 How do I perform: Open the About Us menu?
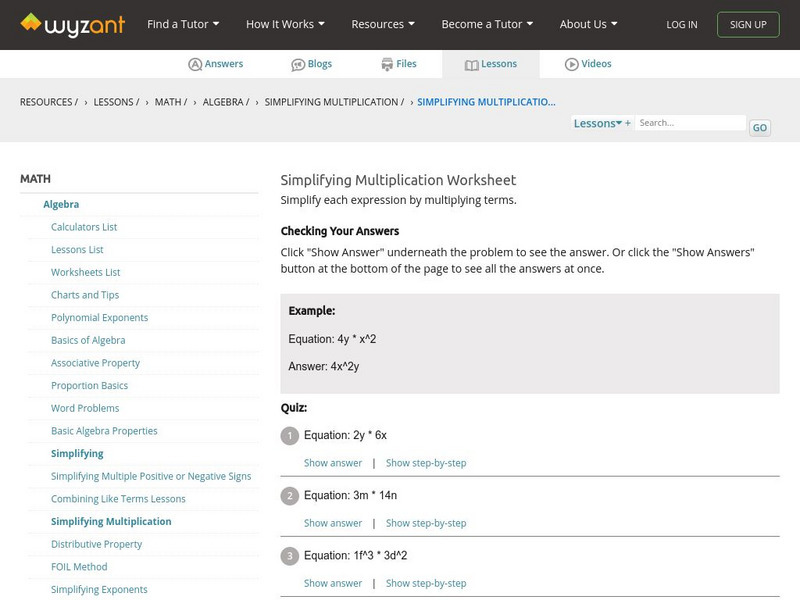coord(588,24)
